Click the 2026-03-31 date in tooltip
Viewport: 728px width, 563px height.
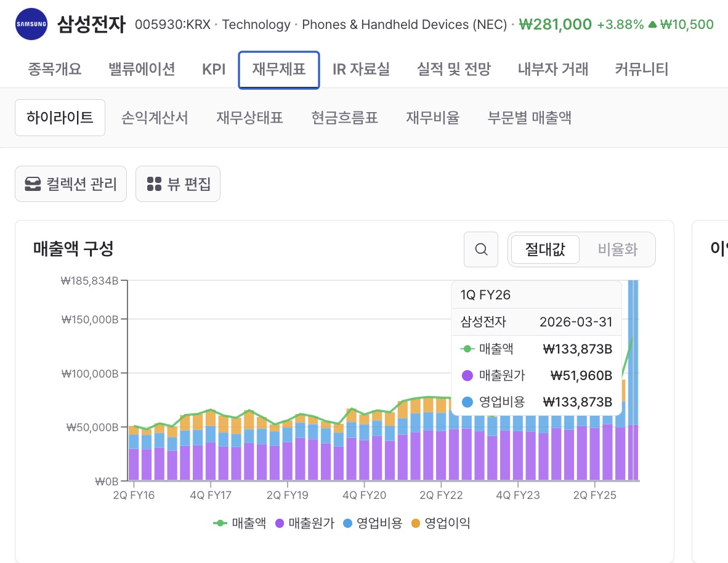(576, 322)
